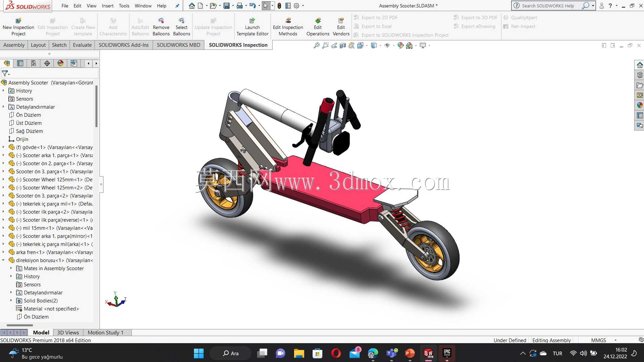Click Search SOLIDWORKS Help field
The width and height of the screenshot is (644, 362).
(x=551, y=6)
